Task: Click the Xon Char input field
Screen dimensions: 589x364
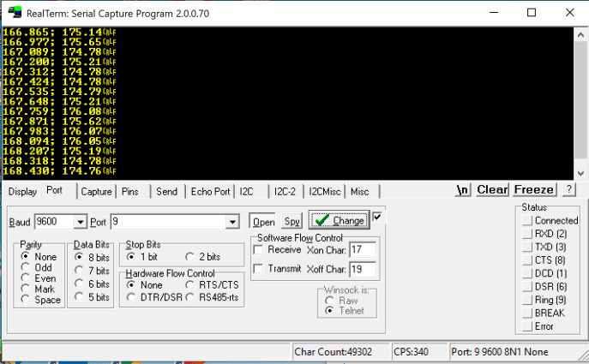Action: point(363,249)
